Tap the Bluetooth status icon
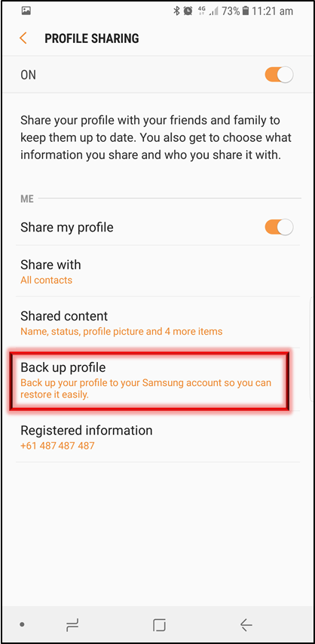This screenshot has height=644, width=315. tap(176, 11)
